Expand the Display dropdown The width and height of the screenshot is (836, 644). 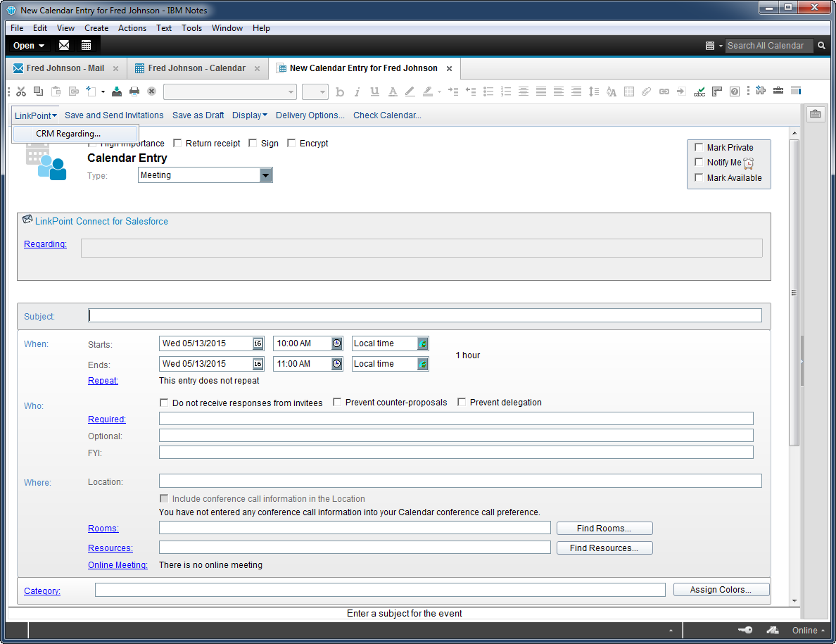pyautogui.click(x=250, y=115)
